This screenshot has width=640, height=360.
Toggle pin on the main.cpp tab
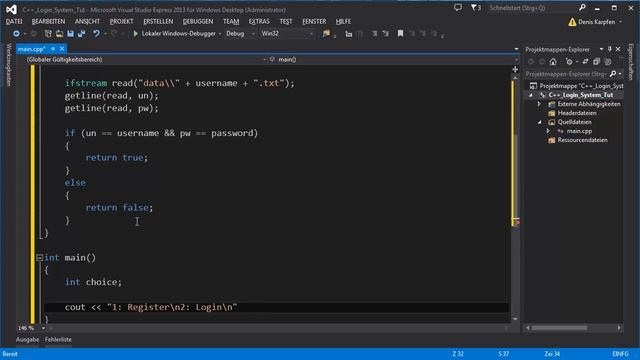53,49
